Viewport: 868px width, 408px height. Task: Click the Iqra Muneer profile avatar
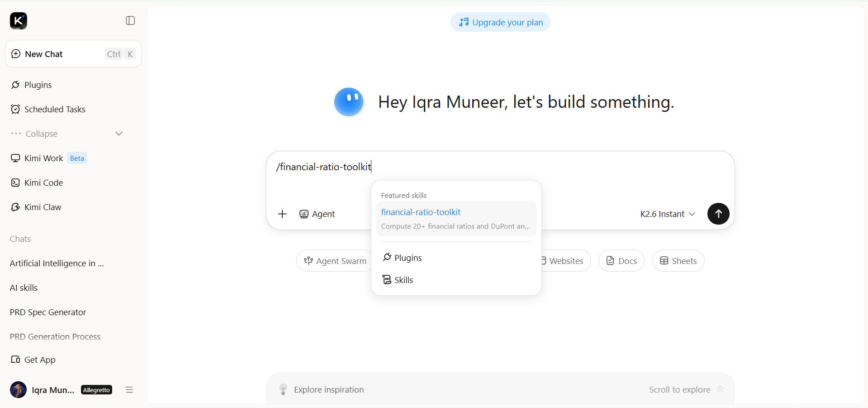[18, 390]
